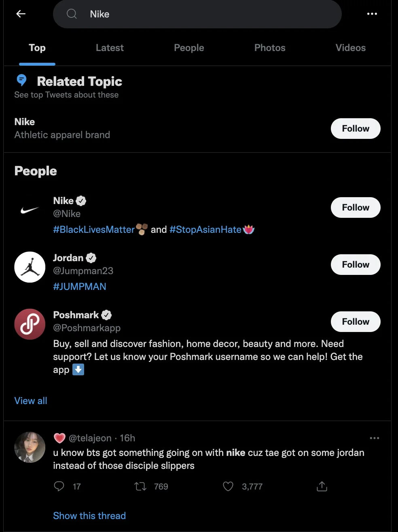Click the Nike search input field

pyautogui.click(x=202, y=14)
